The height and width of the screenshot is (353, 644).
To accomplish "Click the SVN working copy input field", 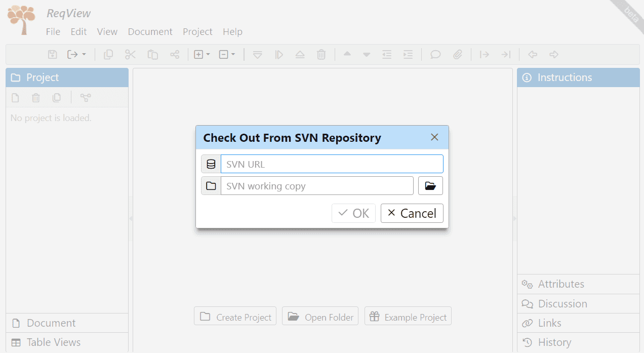I will [x=317, y=186].
